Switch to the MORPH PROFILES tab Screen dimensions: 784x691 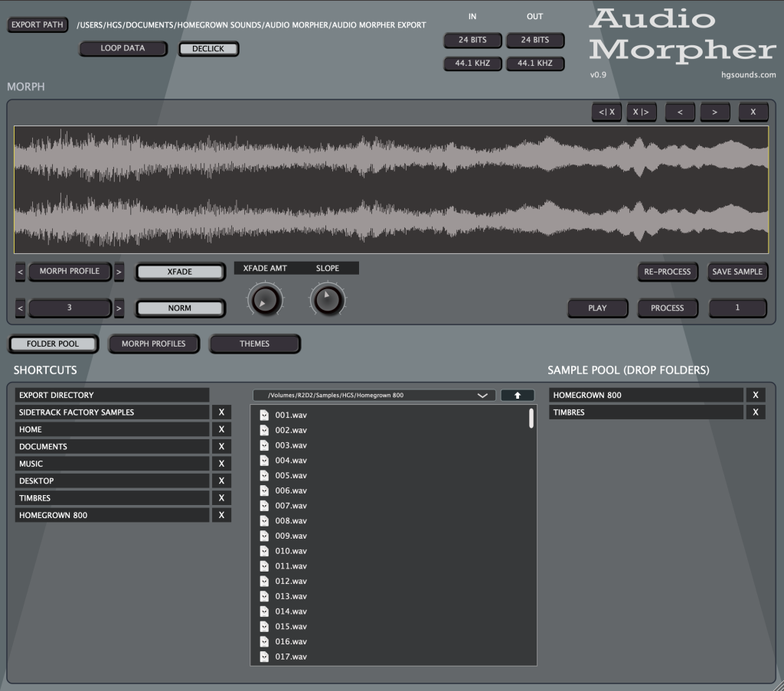click(154, 344)
